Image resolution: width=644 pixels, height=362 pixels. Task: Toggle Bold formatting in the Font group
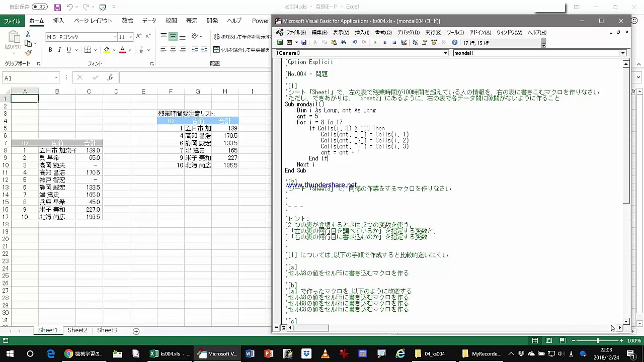coord(50,50)
